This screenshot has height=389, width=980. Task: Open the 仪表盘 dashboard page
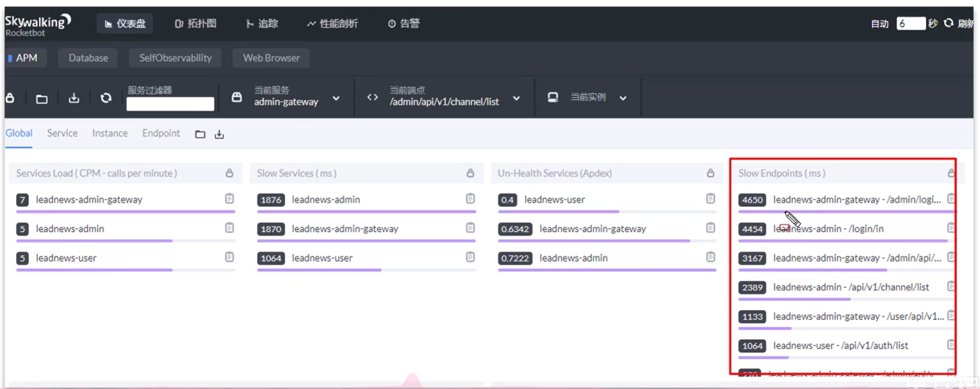[x=125, y=24]
